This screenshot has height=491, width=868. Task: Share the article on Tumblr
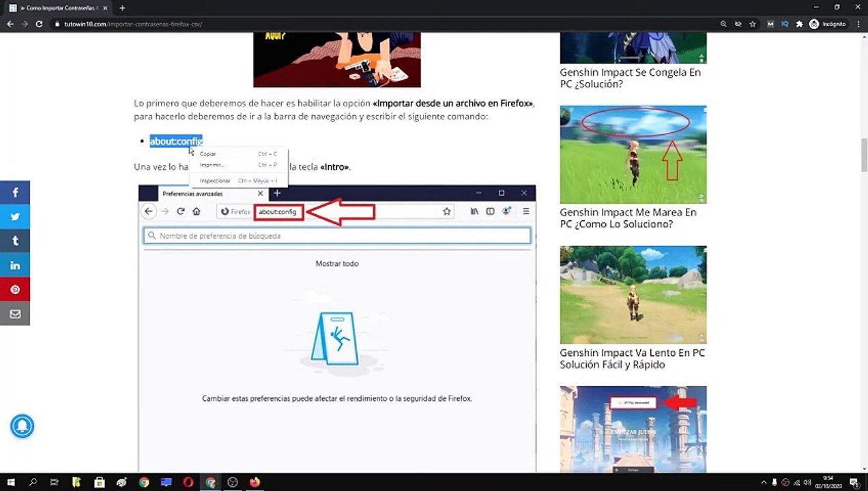(15, 241)
